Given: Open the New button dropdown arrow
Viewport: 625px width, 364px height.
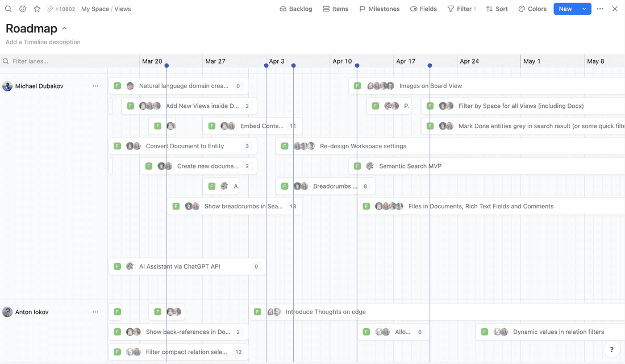Looking at the screenshot, I should [584, 9].
